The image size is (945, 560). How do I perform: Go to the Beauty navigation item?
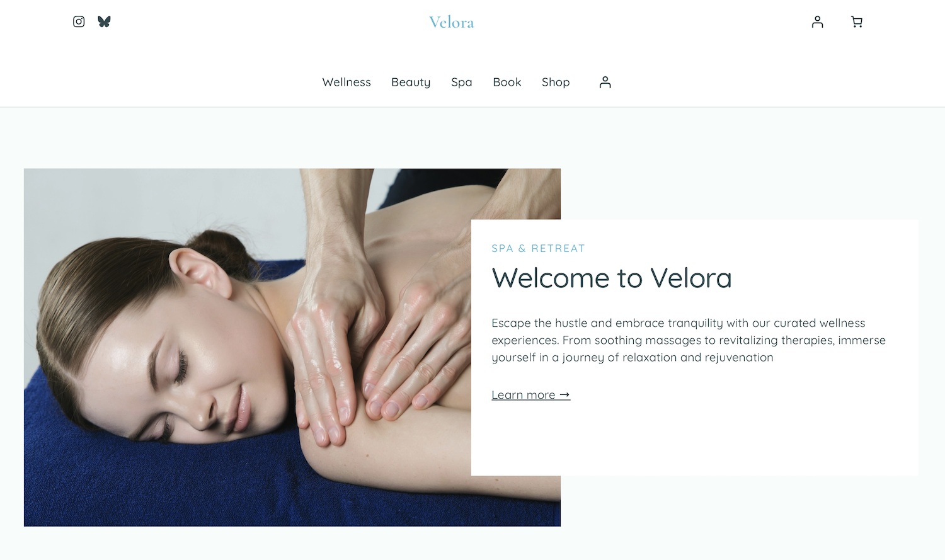(411, 82)
